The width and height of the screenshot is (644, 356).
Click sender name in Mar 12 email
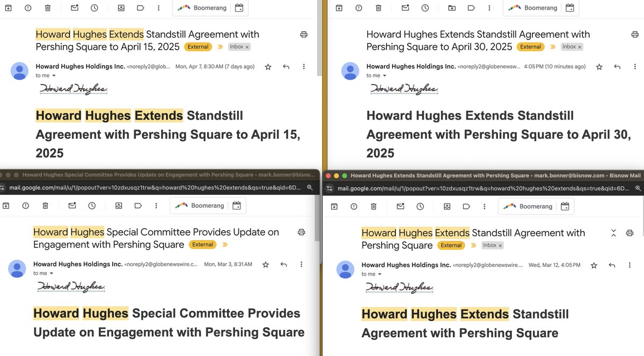(406, 265)
